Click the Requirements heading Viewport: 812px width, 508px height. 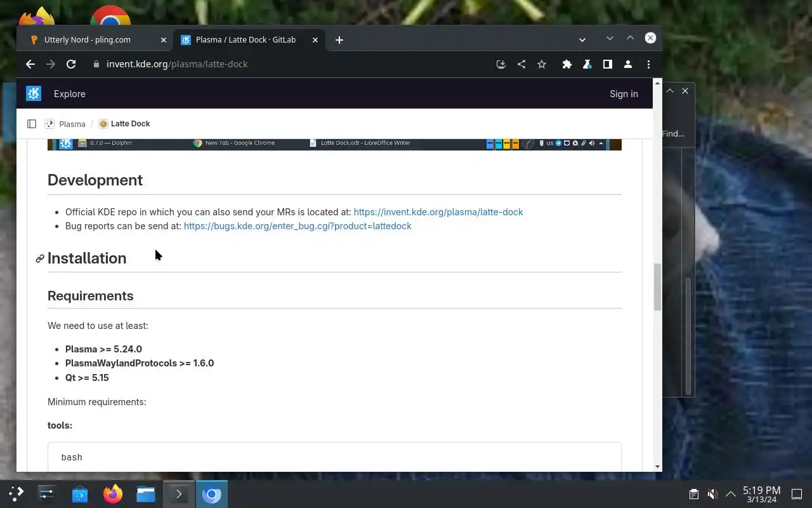click(x=90, y=296)
